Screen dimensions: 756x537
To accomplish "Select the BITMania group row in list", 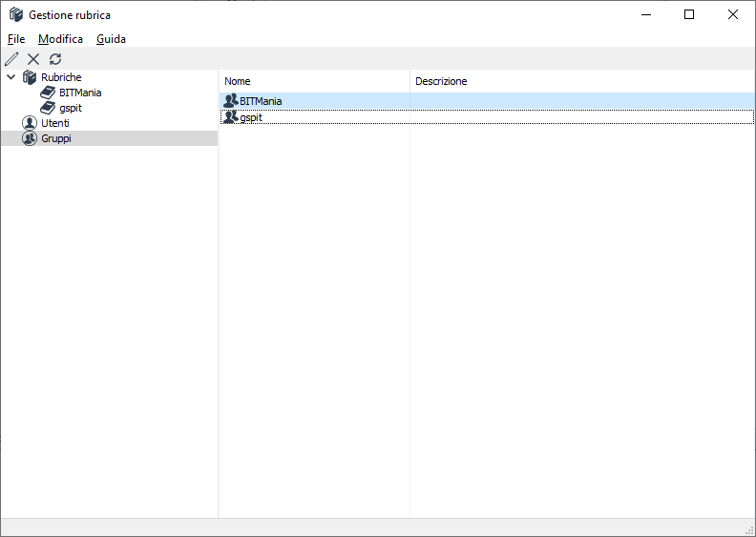I will (x=261, y=101).
